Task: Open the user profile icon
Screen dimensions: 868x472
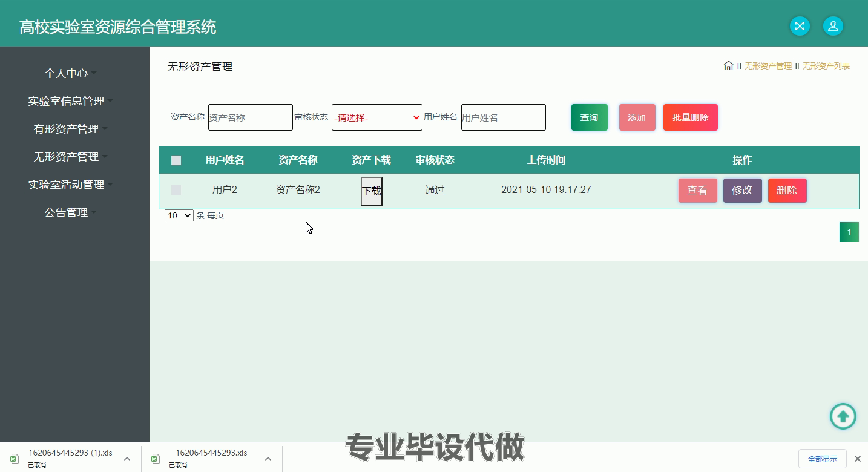Action: (x=833, y=26)
